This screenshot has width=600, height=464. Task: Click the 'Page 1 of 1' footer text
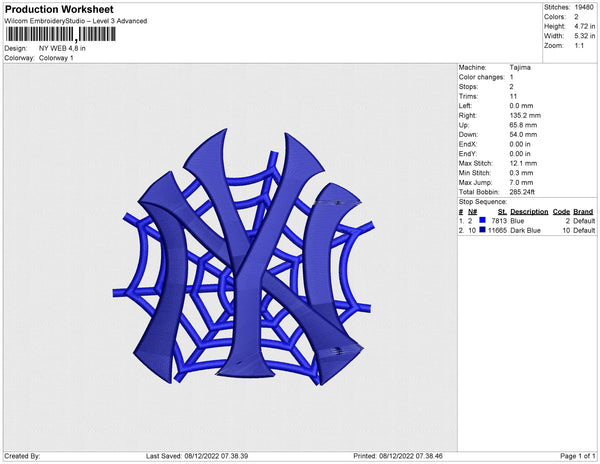(578, 456)
